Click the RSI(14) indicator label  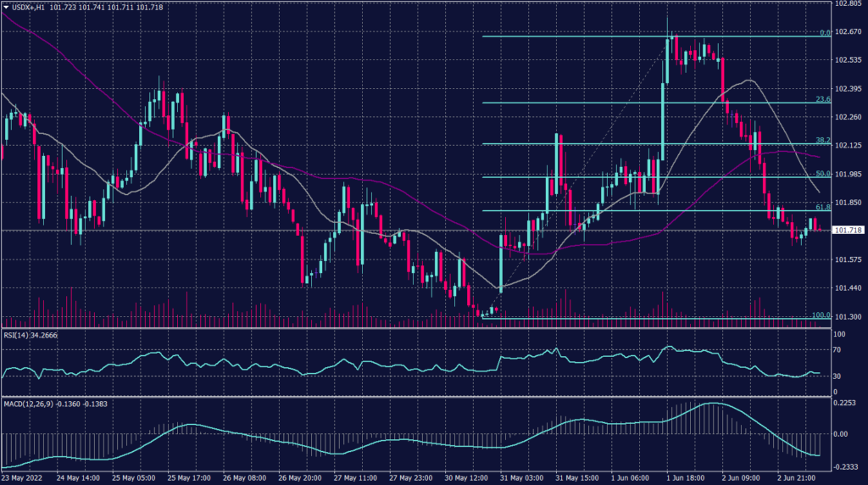(18, 334)
